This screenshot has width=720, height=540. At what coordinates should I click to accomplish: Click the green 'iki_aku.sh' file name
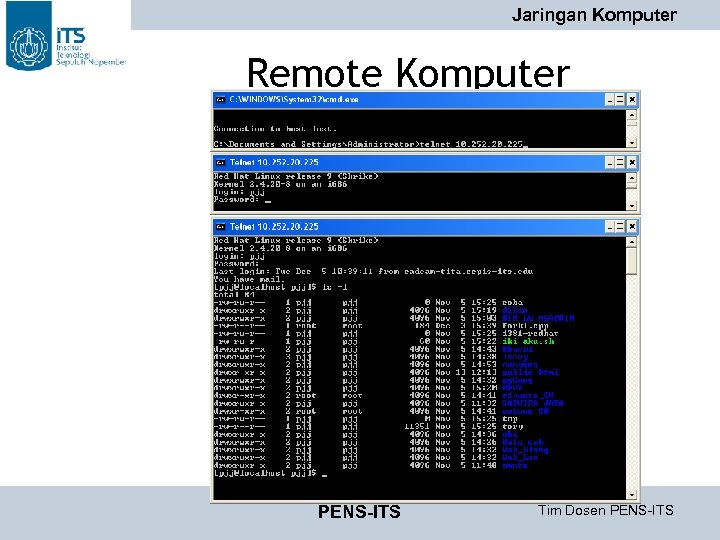(x=528, y=341)
